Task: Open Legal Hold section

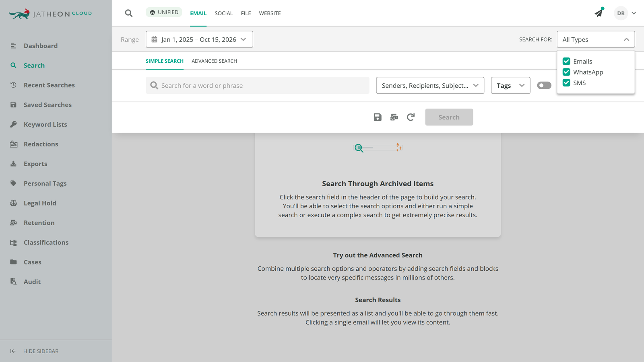Action: [40, 204]
